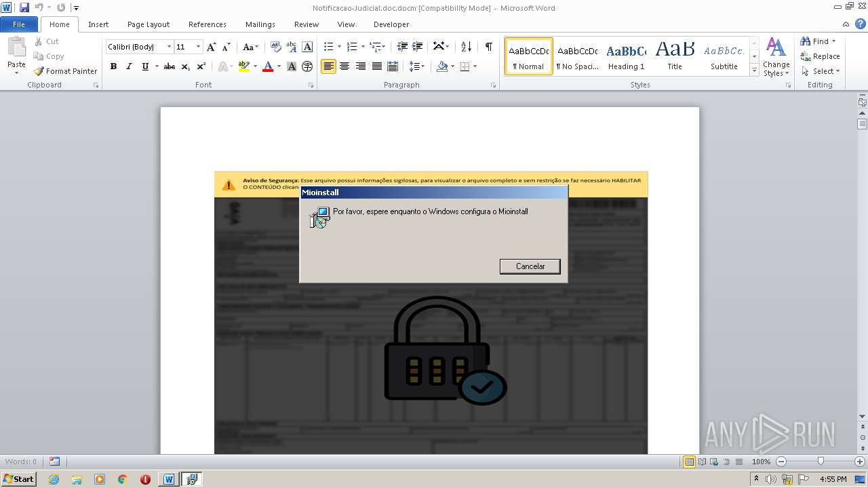Click the Justify icon
Viewport: 868px width, 488px height.
pos(376,66)
